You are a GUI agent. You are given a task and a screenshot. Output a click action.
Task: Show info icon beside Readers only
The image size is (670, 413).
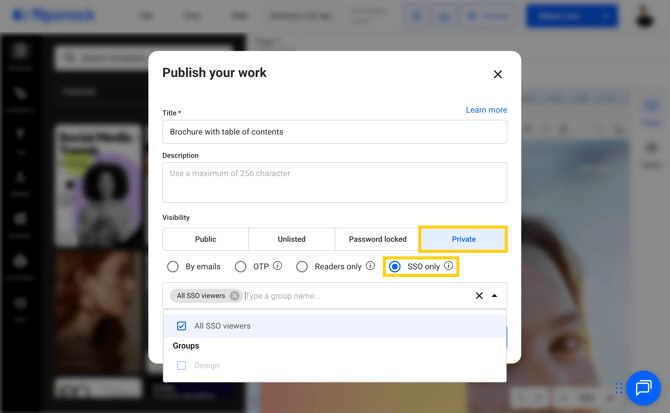pyautogui.click(x=370, y=266)
